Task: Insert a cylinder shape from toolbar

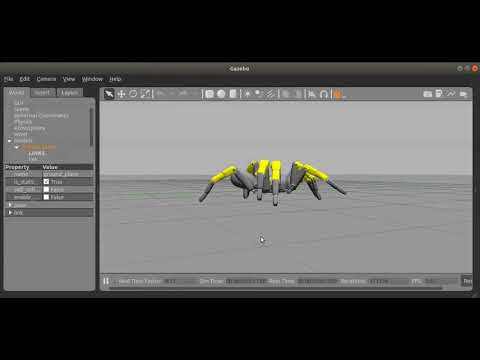Action: pos(233,94)
